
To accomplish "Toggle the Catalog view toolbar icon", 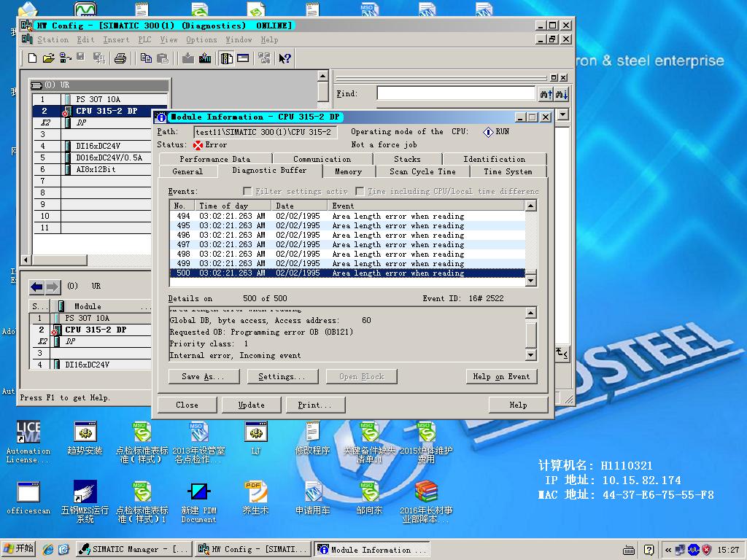I will coord(227,58).
